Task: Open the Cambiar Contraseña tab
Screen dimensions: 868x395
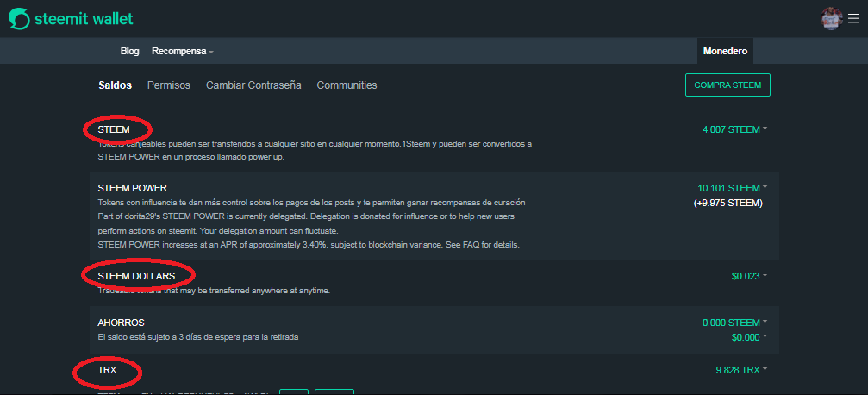Action: (253, 85)
